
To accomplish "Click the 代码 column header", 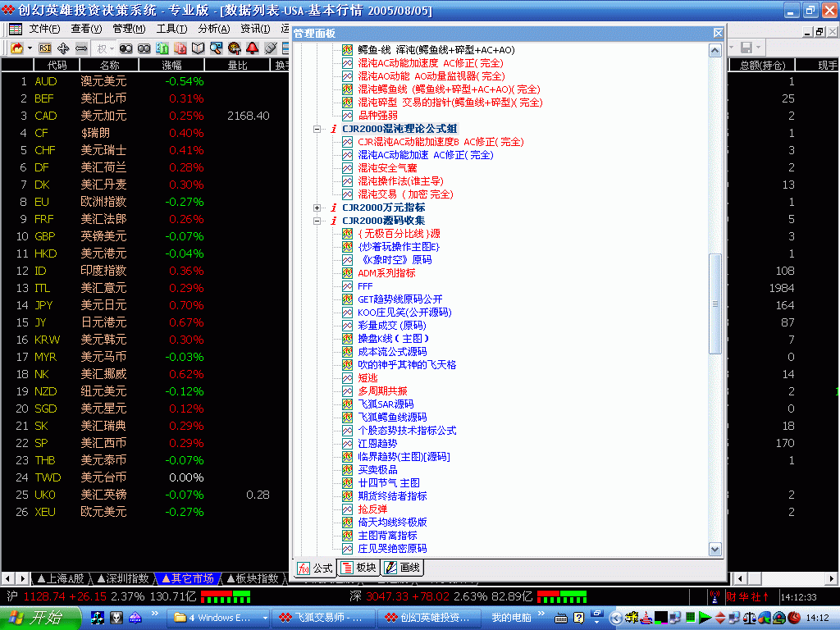I will 57,66.
